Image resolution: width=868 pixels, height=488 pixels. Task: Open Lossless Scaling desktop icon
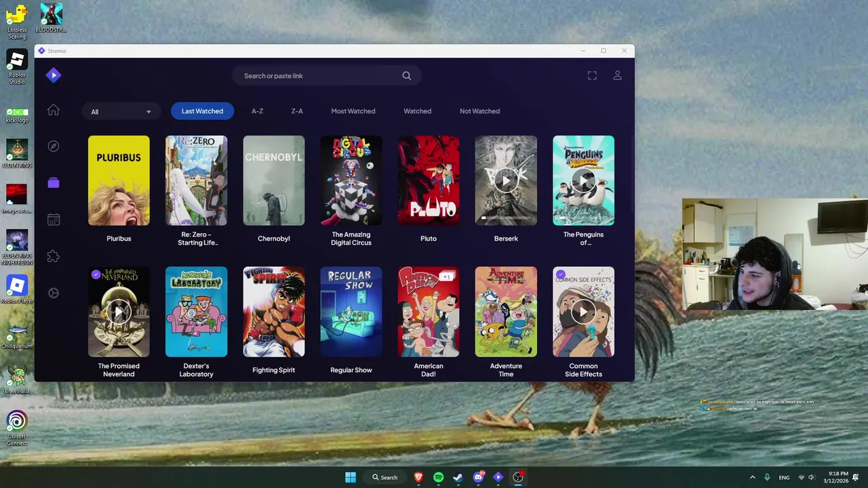(17, 22)
